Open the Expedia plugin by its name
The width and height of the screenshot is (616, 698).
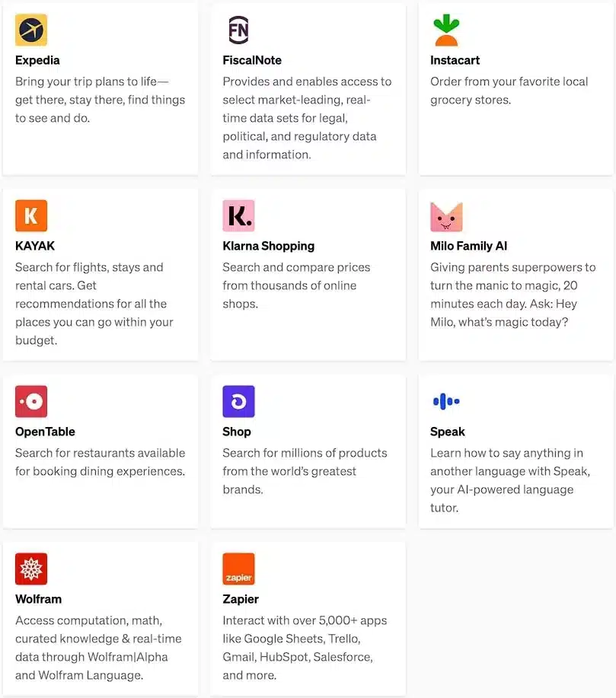click(37, 59)
